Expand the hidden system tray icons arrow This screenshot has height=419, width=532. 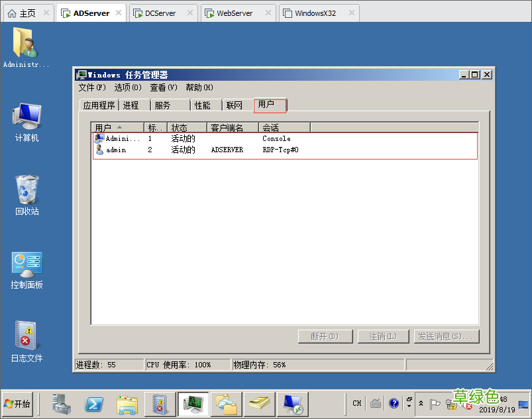click(420, 404)
